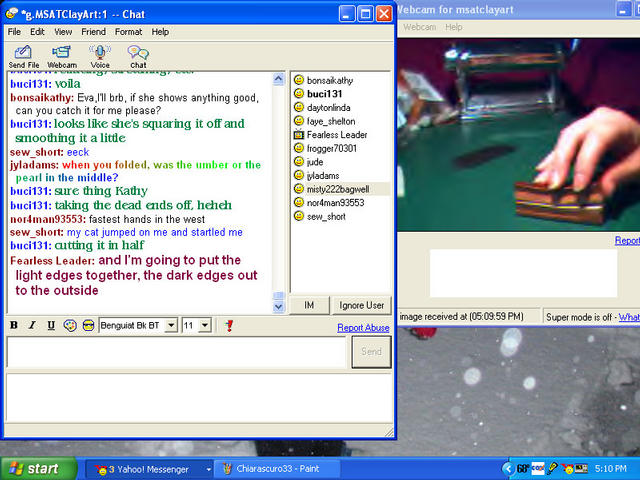Image resolution: width=640 pixels, height=480 pixels.
Task: Click the 68° weather tray icon
Action: pyautogui.click(x=522, y=469)
